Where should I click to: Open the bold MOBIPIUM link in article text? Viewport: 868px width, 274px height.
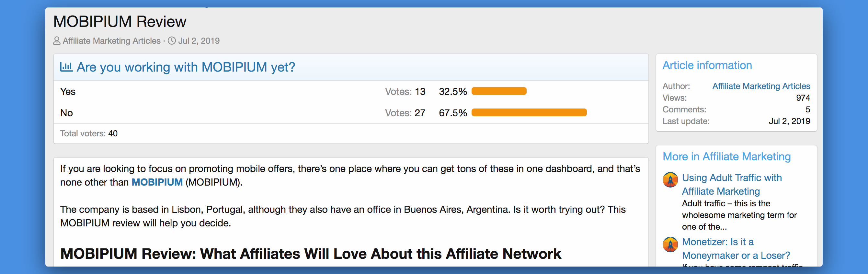[x=157, y=182]
